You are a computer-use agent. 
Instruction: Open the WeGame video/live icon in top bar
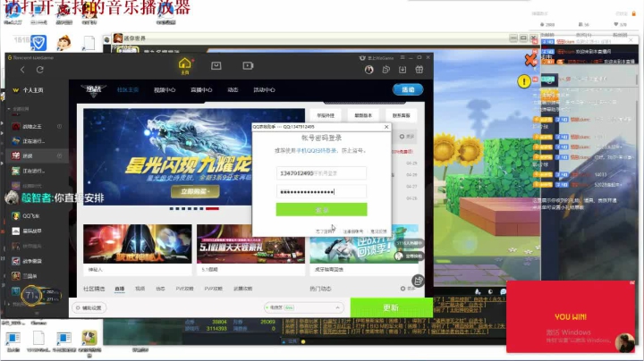(x=248, y=65)
